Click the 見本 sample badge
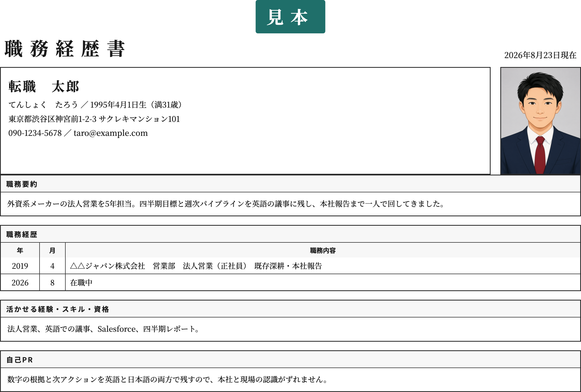 (x=290, y=17)
